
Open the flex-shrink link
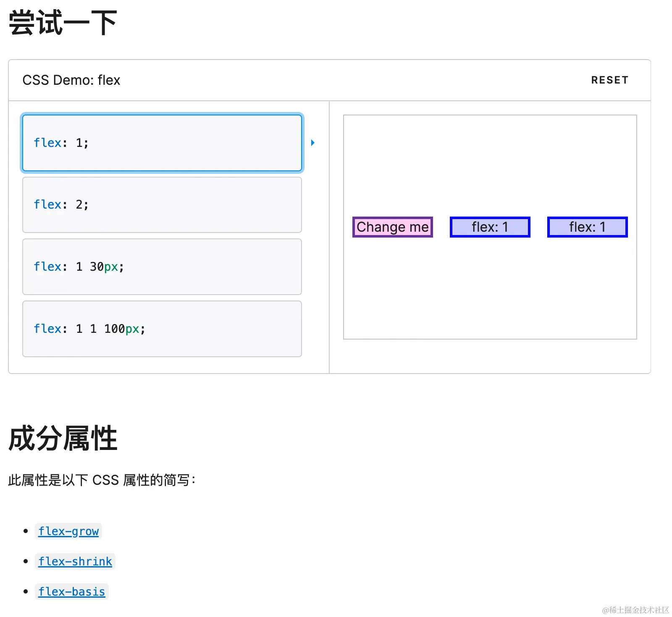coord(75,562)
